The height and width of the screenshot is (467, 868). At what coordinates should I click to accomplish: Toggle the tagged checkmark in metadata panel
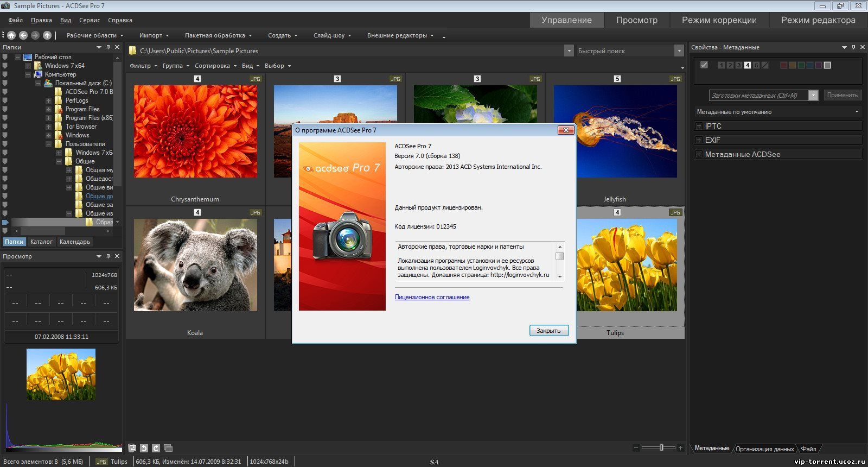coord(704,65)
